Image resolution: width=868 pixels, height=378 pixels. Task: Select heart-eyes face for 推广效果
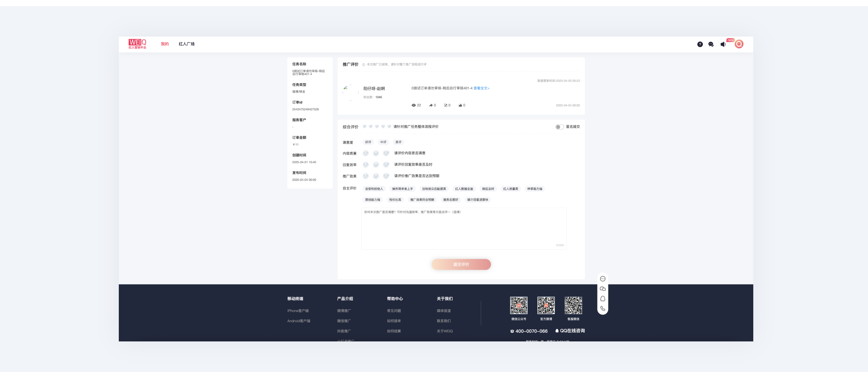click(x=386, y=176)
